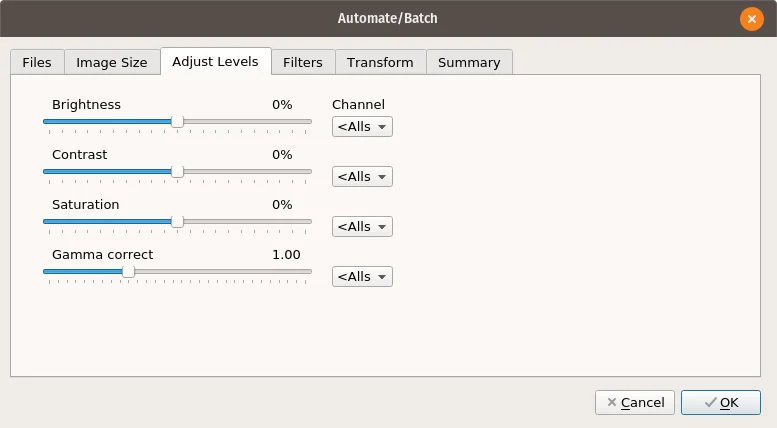Click the Brightness slider handle
Image resolution: width=777 pixels, height=428 pixels.
(177, 122)
